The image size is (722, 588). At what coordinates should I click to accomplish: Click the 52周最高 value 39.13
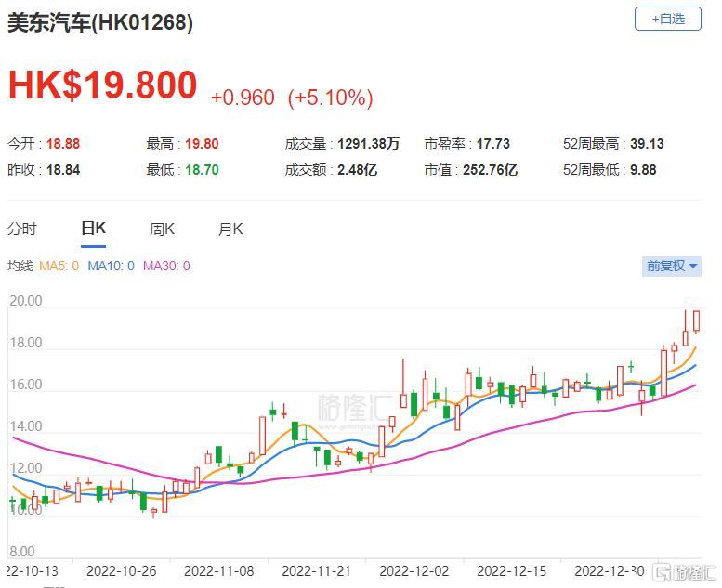(647, 144)
